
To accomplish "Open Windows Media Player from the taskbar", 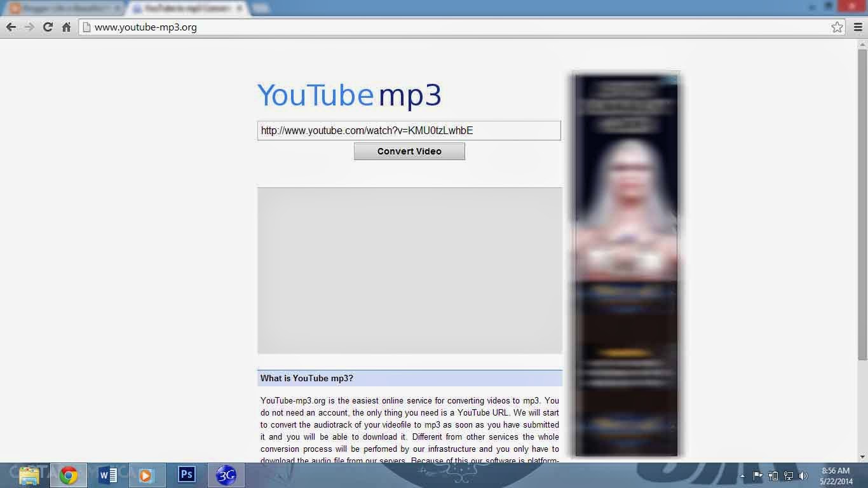I will tap(147, 475).
